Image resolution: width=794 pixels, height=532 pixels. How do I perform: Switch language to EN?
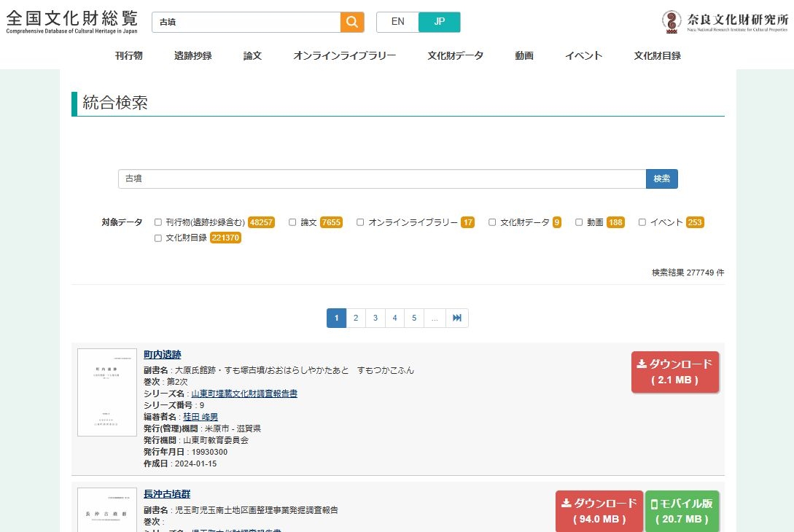(x=397, y=22)
